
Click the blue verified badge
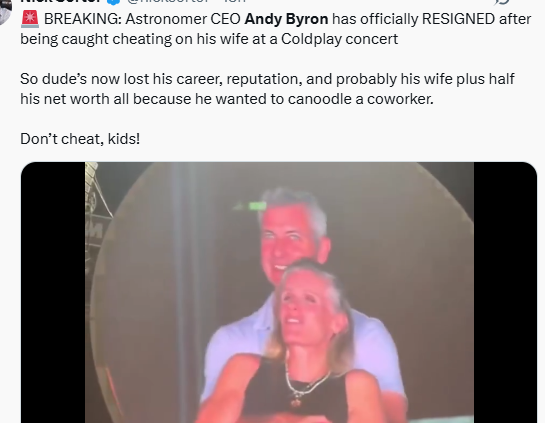[x=113, y=1]
